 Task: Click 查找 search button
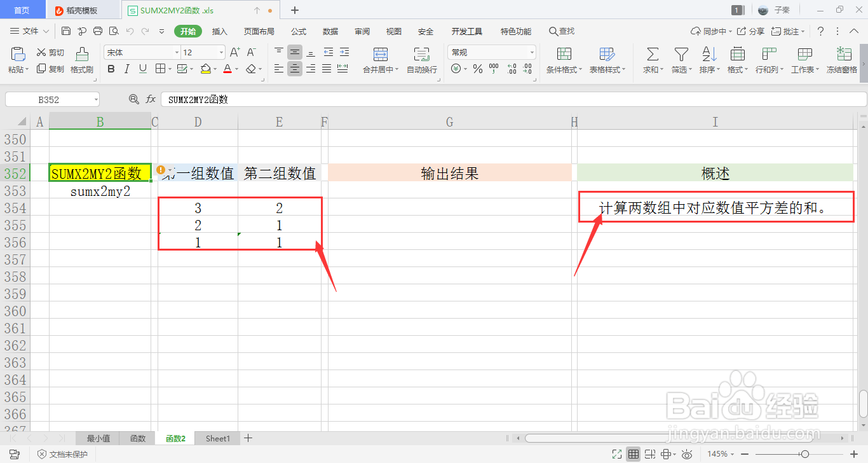pyautogui.click(x=562, y=31)
